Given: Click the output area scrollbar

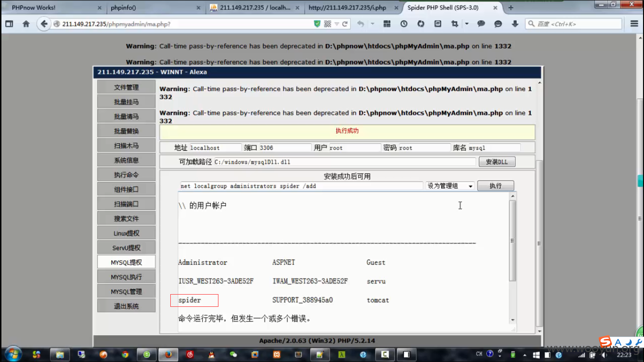Looking at the screenshot, I should point(512,240).
